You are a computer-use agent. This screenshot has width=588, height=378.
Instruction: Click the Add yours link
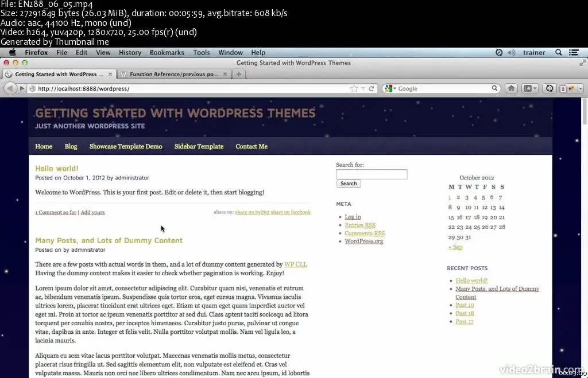(x=92, y=212)
